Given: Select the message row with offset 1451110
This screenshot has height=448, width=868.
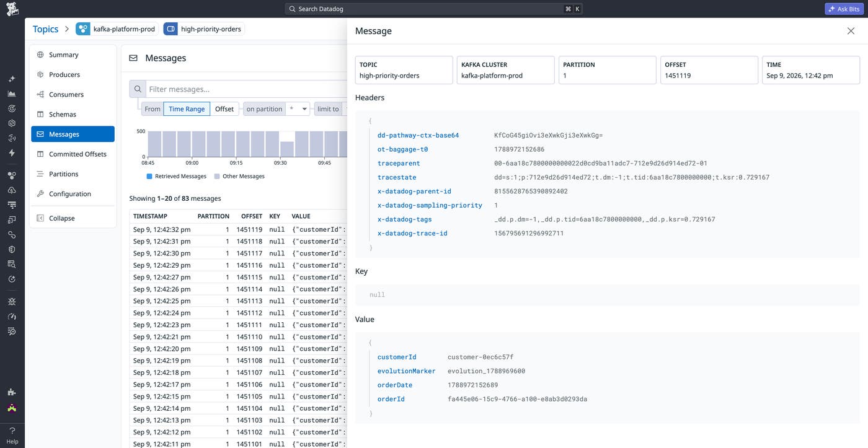Looking at the screenshot, I should coord(238,336).
